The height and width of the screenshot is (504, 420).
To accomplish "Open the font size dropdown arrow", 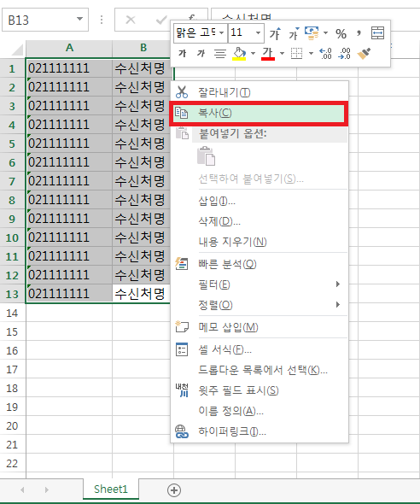I will 258,32.
